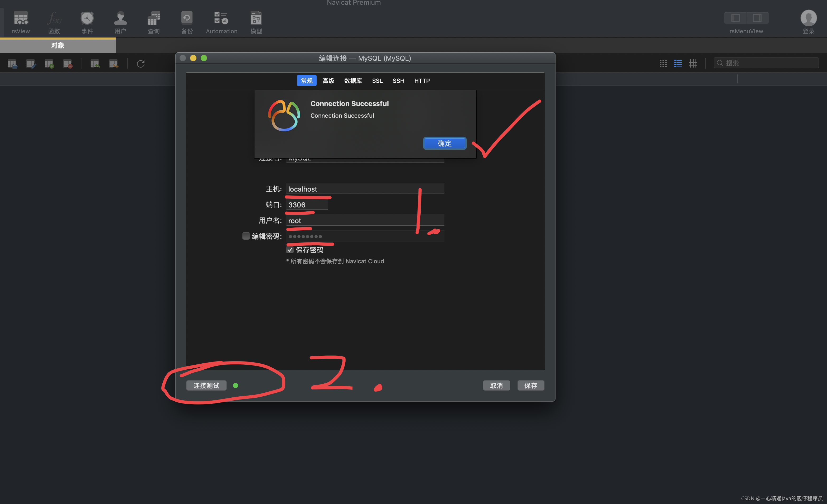827x504 pixels.
Task: Select the 常规 tab
Action: point(307,81)
